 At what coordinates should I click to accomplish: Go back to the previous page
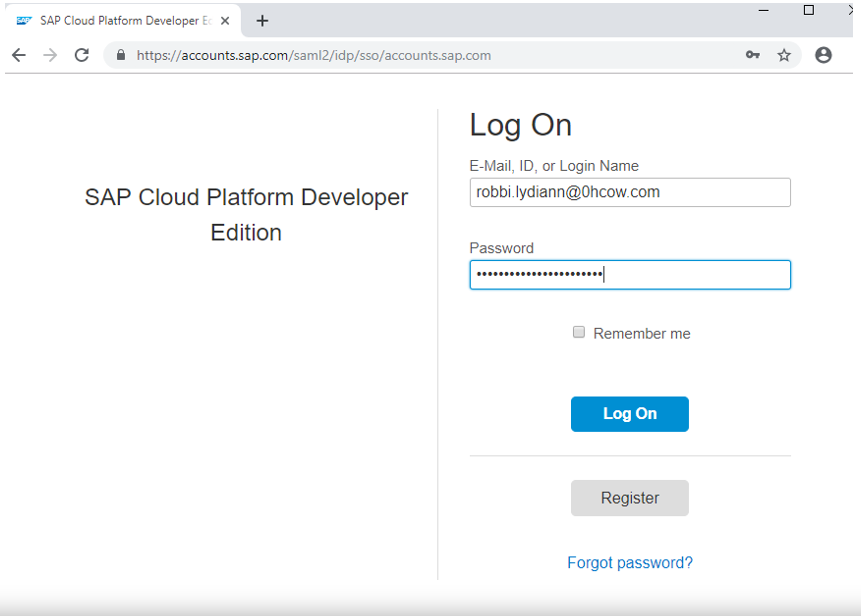click(19, 55)
